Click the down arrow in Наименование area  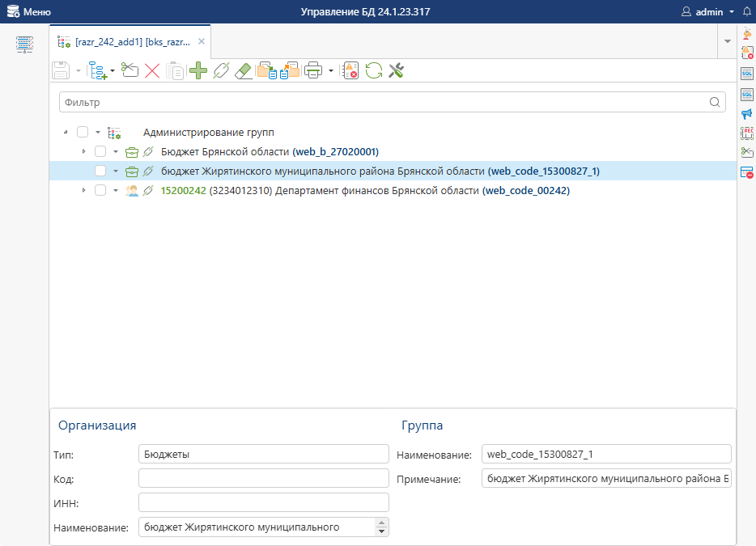(x=381, y=531)
